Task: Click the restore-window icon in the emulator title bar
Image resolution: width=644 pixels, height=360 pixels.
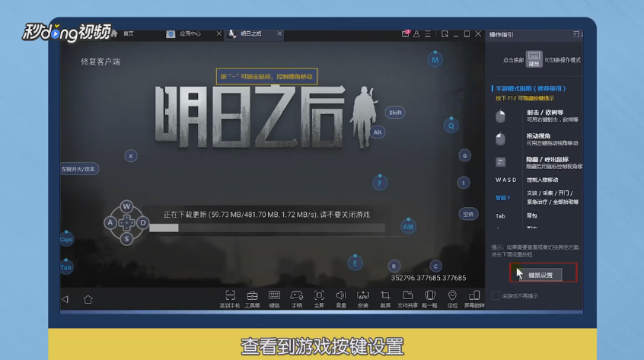Action: (x=445, y=33)
